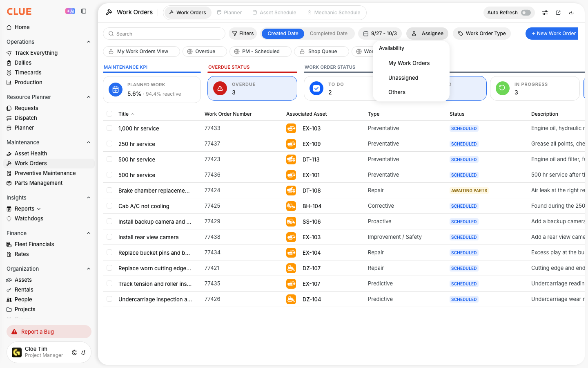Select checkbox for Install rear view camera
Screen dimensions: 588x368
coord(109,237)
